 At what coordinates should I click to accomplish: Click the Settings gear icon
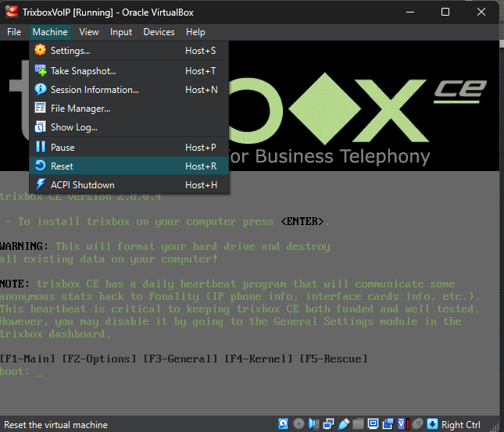41,50
